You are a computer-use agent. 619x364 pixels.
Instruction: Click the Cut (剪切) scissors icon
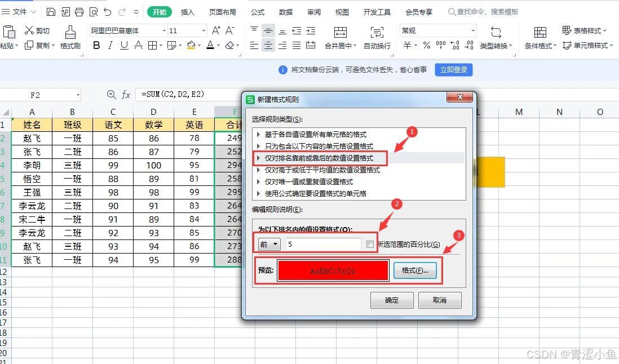[29, 30]
